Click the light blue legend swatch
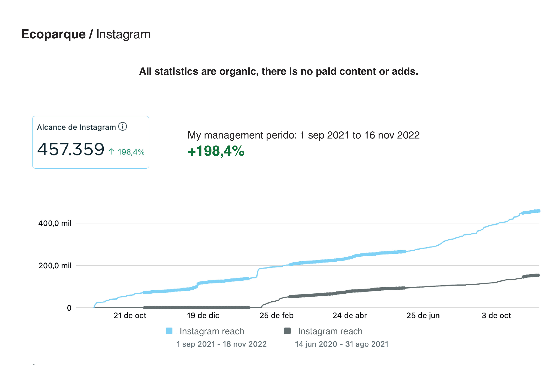Screen dimensions: 557x392 (x=169, y=331)
